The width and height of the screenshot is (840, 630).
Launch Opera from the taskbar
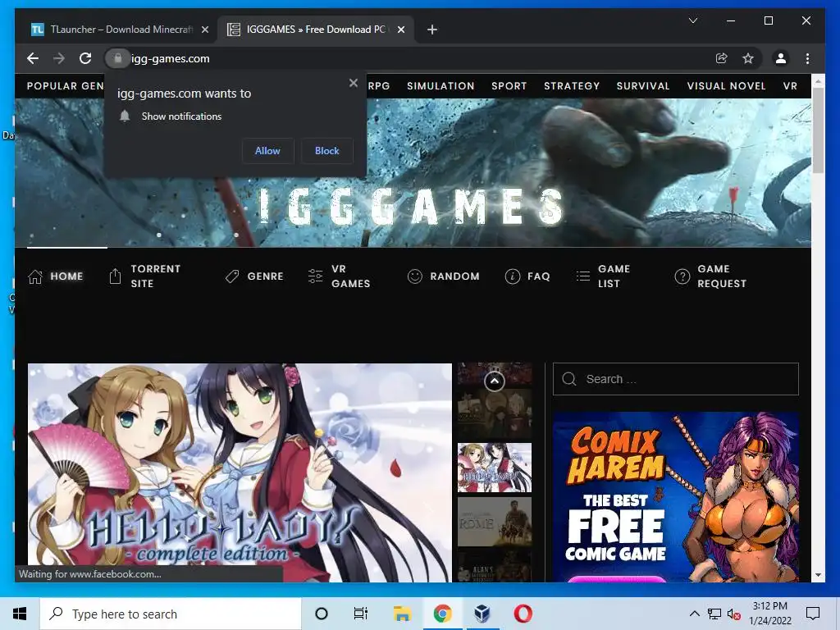point(523,614)
